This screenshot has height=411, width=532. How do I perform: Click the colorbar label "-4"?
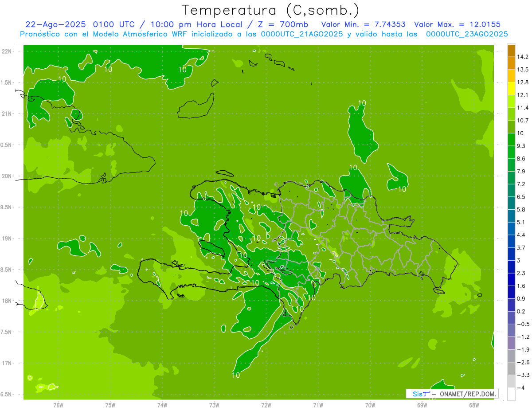[520, 388]
